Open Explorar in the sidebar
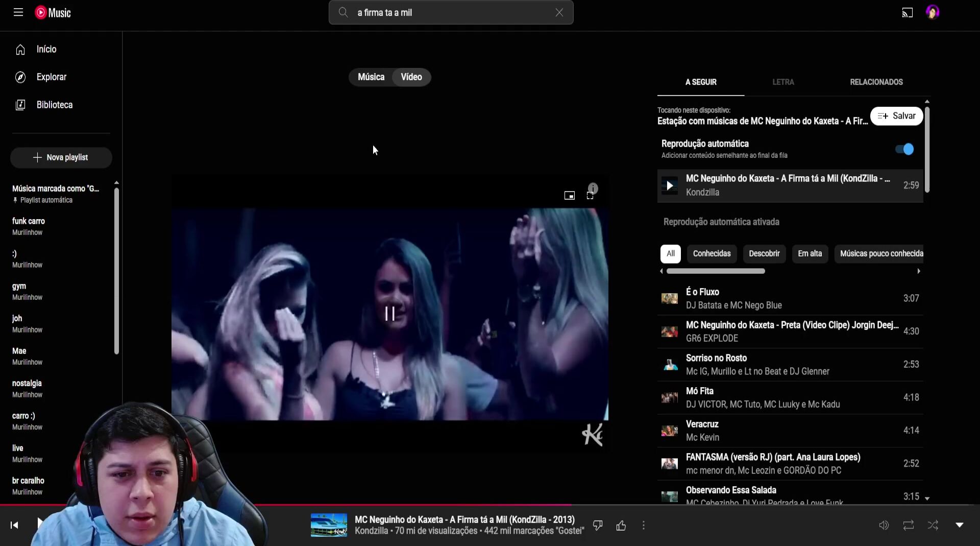 coord(61,77)
